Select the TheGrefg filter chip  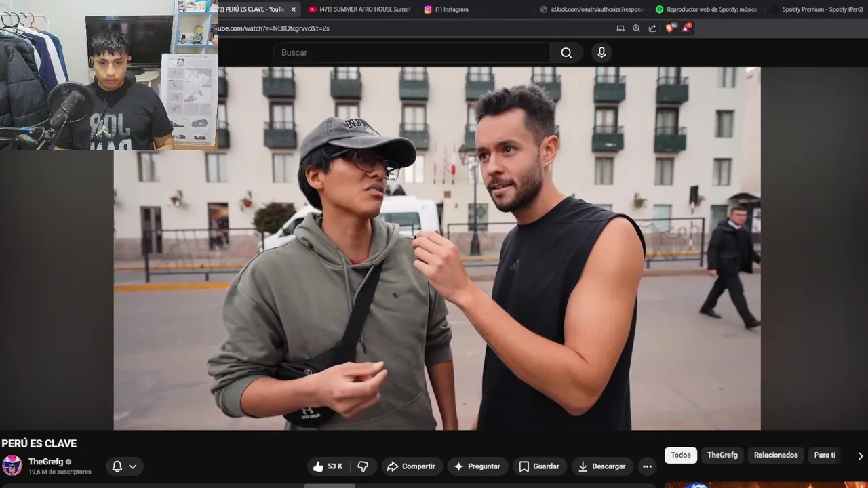(722, 455)
